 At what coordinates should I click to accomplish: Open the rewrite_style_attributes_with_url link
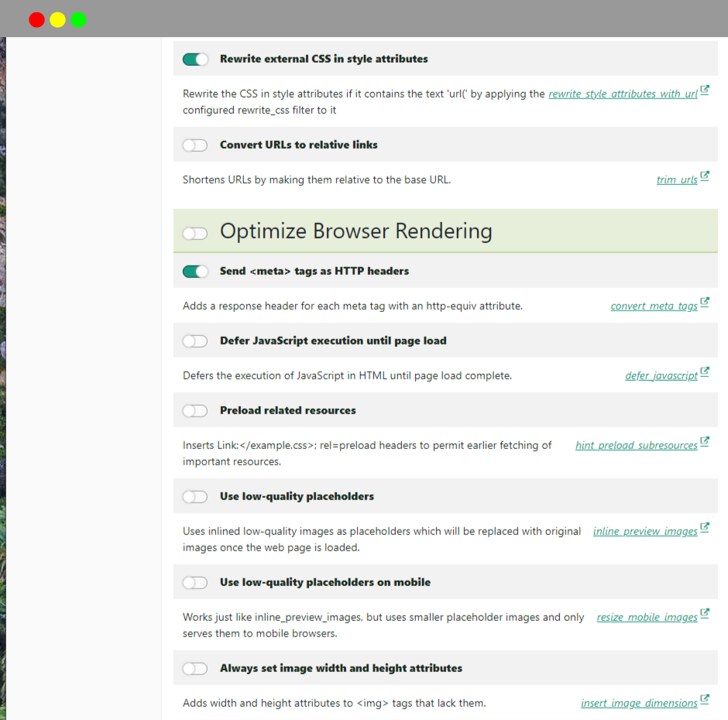click(623, 94)
